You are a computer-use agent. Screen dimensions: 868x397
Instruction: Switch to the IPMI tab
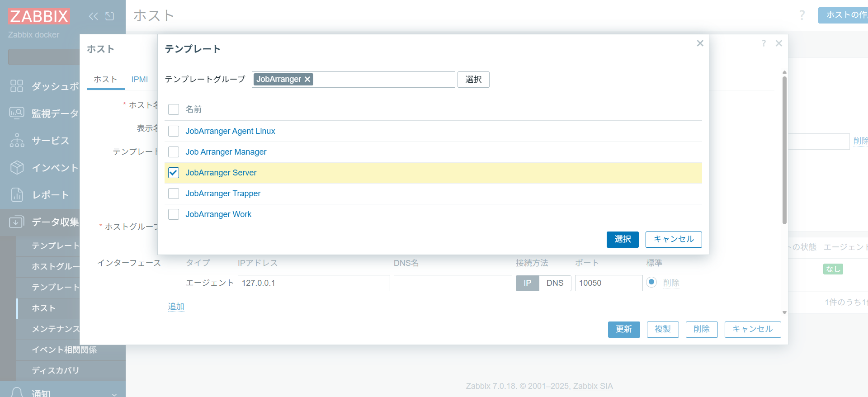tap(140, 80)
